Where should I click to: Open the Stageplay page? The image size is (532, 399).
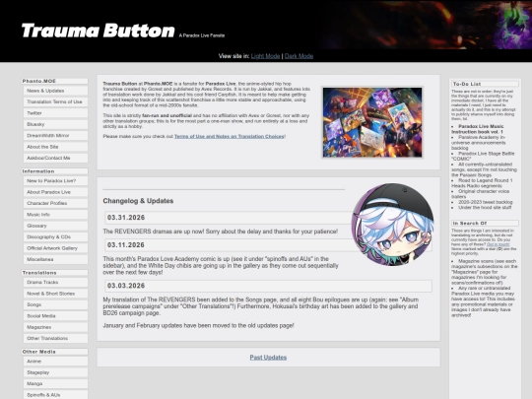pyautogui.click(x=55, y=372)
